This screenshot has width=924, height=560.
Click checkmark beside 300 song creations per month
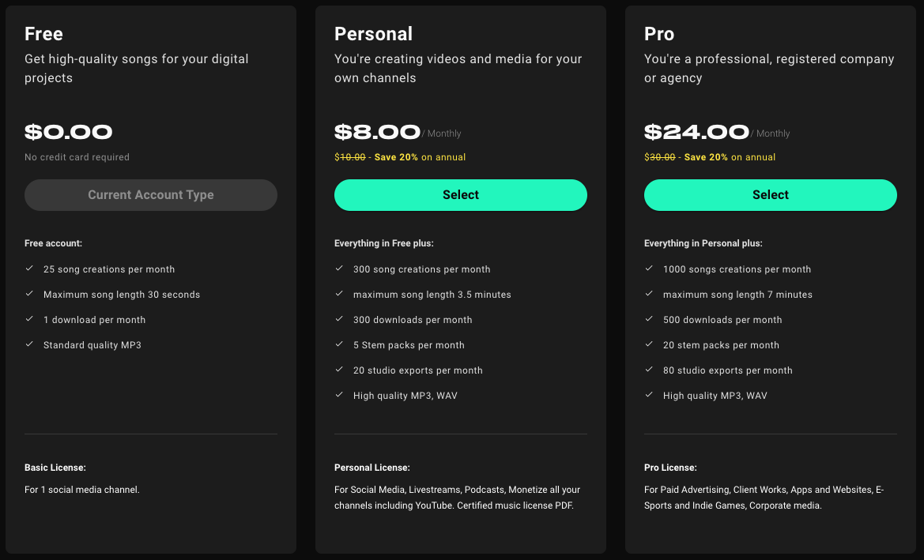point(339,269)
